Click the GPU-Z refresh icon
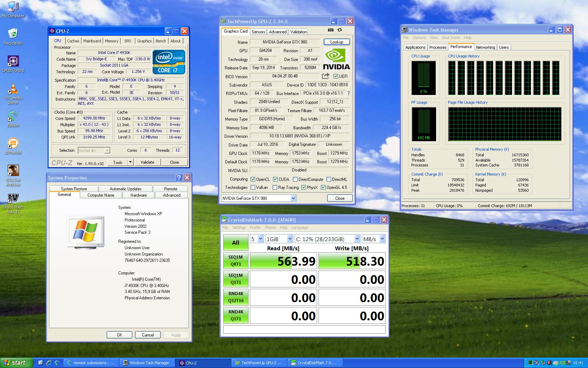Screen dimensions: 588x368 [x=339, y=30]
